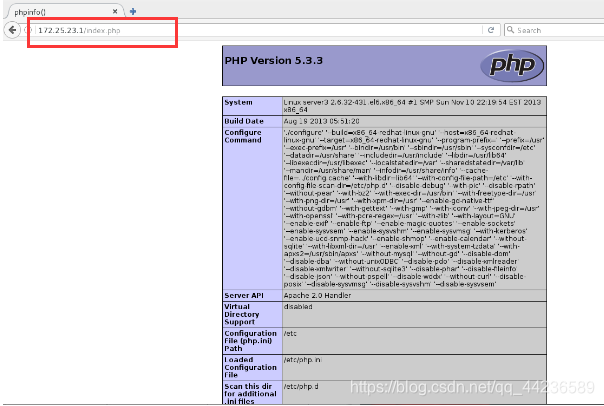Click the Aug 19 2013 build date value

pyautogui.click(x=321, y=121)
